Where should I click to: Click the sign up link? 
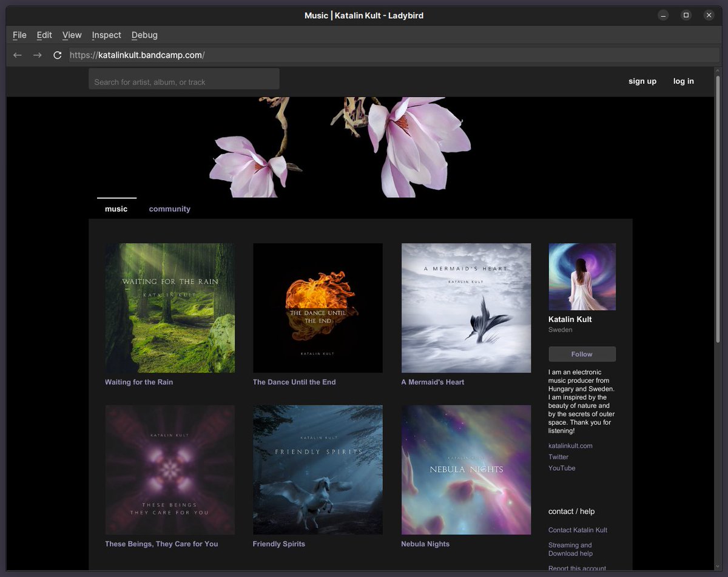tap(642, 81)
